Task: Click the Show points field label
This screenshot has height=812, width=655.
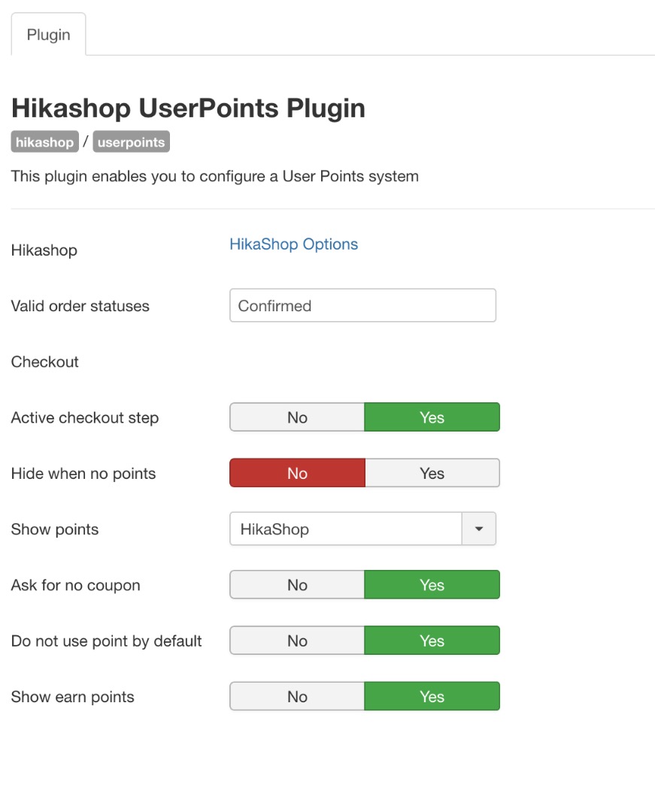Action: pos(55,529)
